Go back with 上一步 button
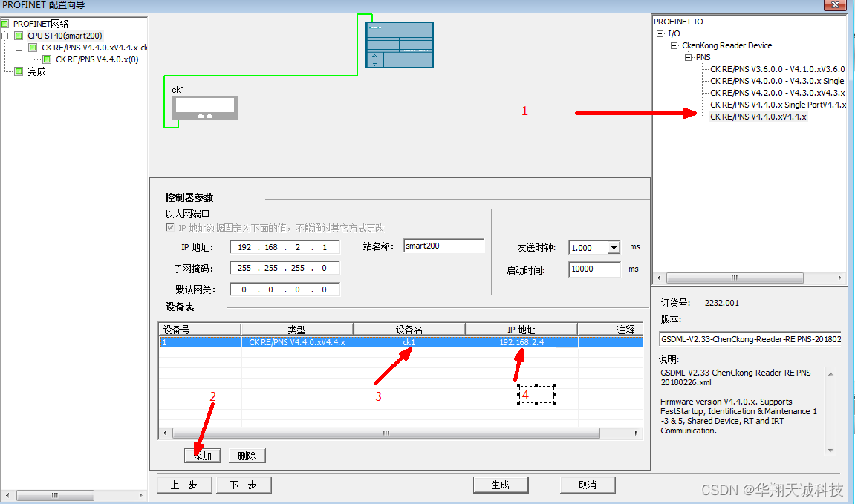This screenshot has width=855, height=504. point(184,485)
